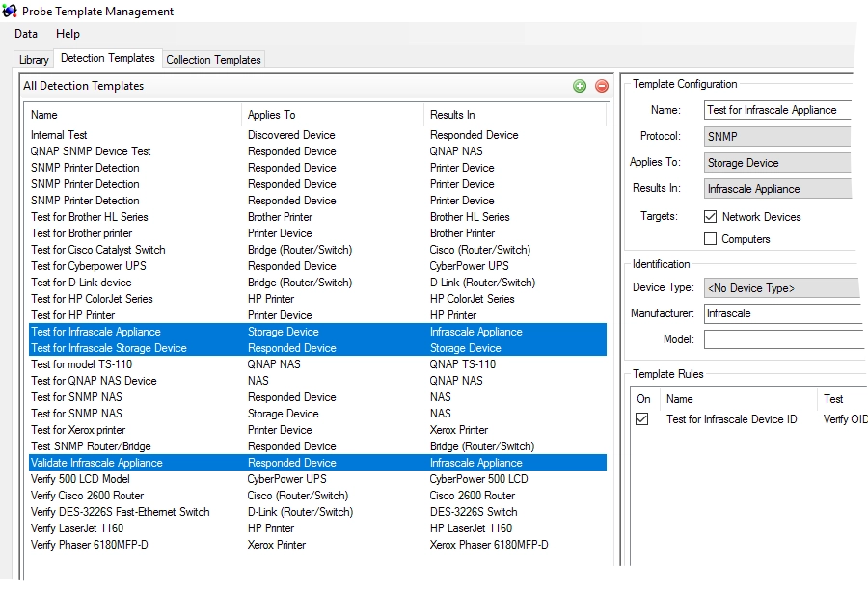Click the On column header in Template Rules
The height and width of the screenshot is (592, 868).
(x=644, y=399)
